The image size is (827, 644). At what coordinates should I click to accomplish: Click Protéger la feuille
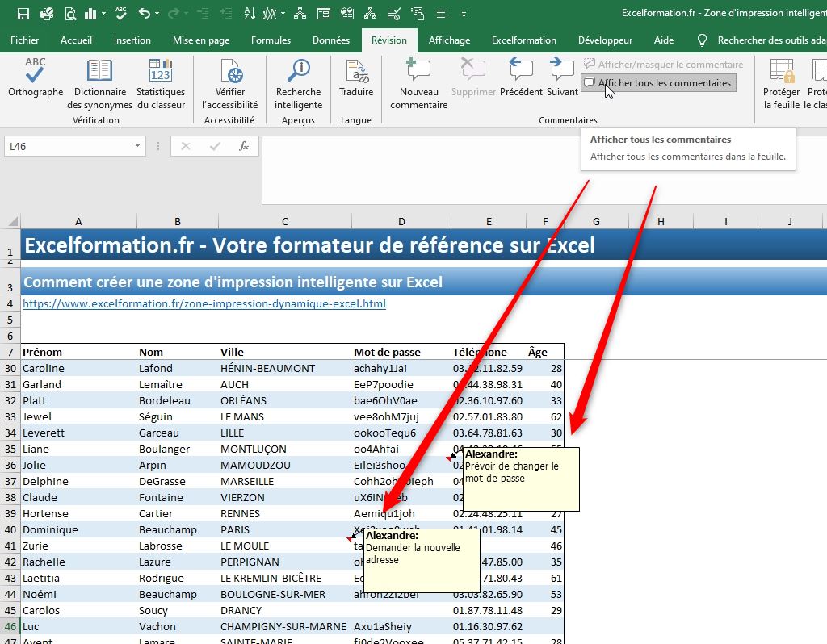780,82
